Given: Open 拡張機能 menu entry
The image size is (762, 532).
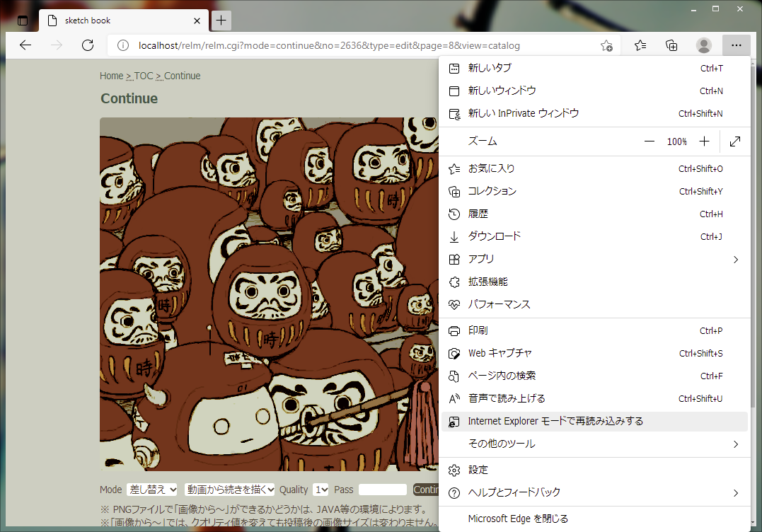Looking at the screenshot, I should pyautogui.click(x=594, y=282).
